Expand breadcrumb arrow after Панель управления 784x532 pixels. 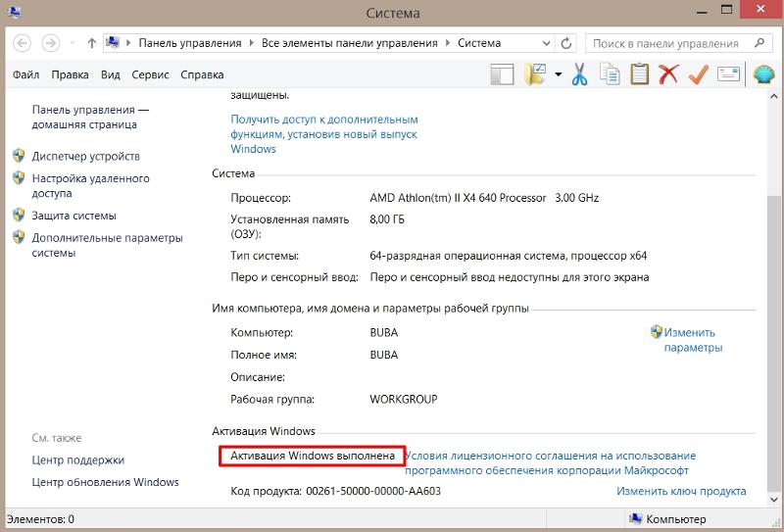[x=252, y=43]
